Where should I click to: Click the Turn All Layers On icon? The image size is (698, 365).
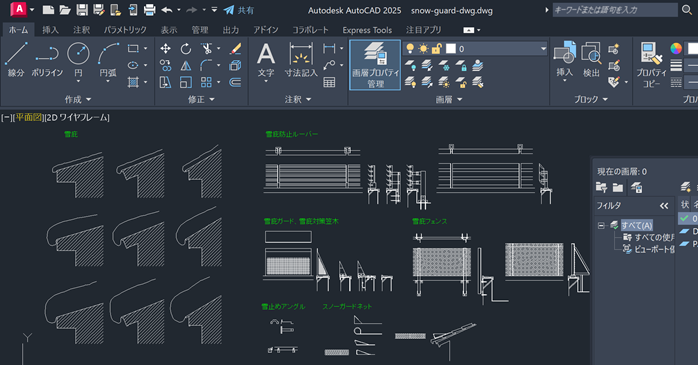410,82
